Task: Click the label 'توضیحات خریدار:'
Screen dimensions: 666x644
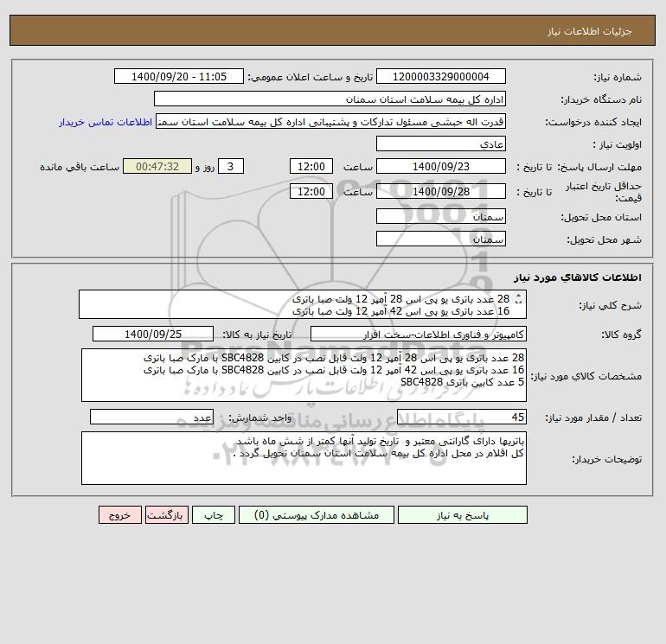Action: (x=607, y=459)
